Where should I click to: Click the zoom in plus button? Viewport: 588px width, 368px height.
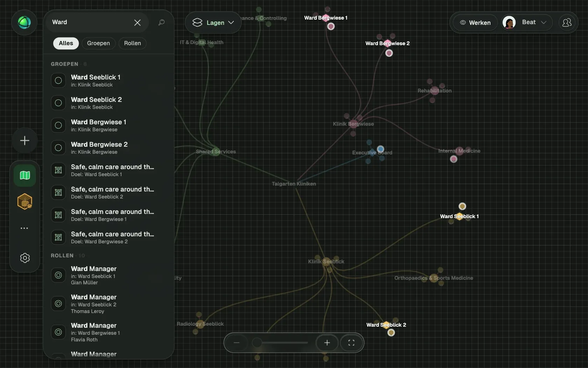click(x=327, y=343)
